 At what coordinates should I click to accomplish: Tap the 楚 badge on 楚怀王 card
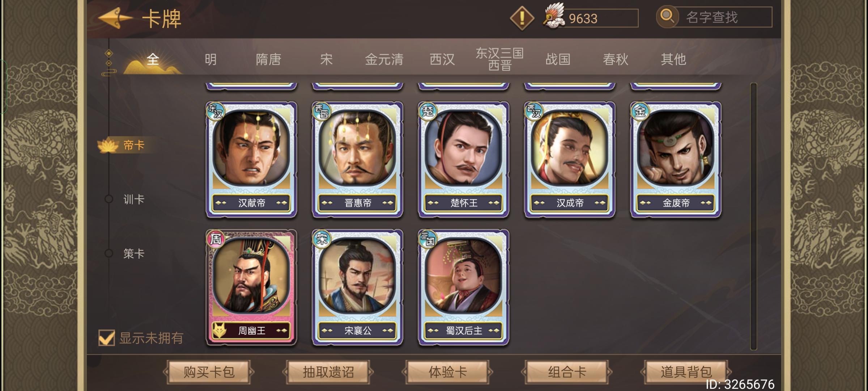coord(427,111)
